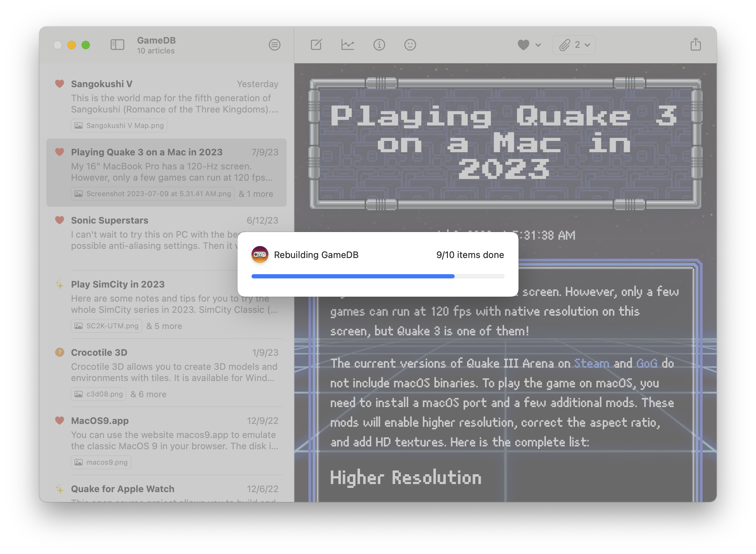Toggle the sidebar panel icon
The width and height of the screenshot is (756, 554).
tap(117, 45)
